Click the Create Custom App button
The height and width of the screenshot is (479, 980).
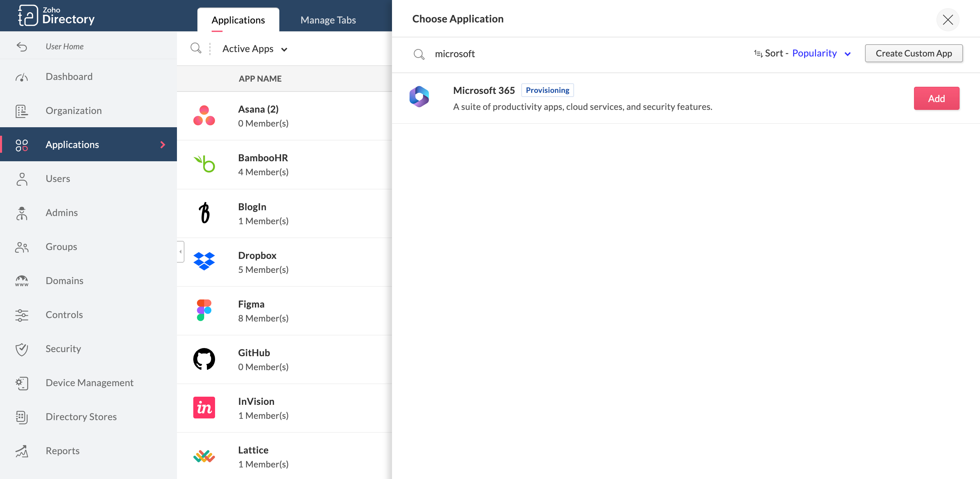click(x=913, y=53)
